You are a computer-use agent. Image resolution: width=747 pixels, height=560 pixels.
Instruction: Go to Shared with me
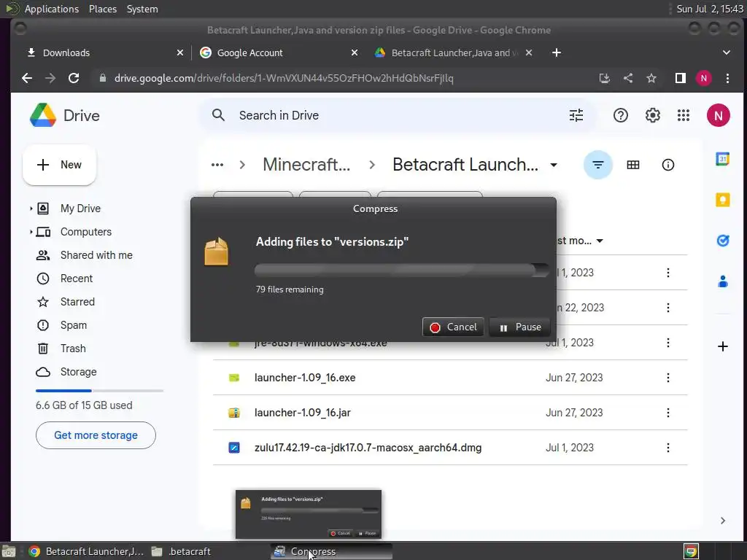click(96, 255)
